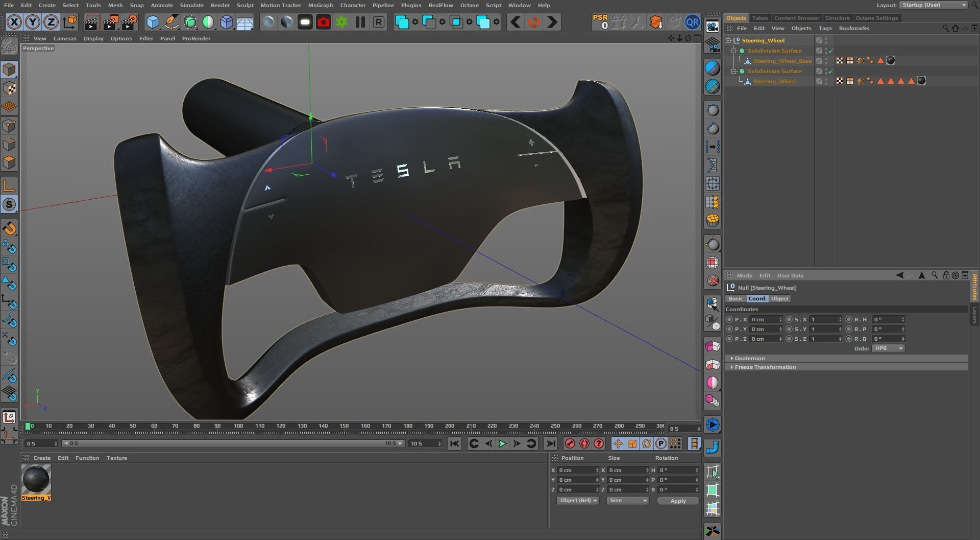This screenshot has height=540, width=980.
Task: Toggle the Y axis lock
Action: (33, 22)
